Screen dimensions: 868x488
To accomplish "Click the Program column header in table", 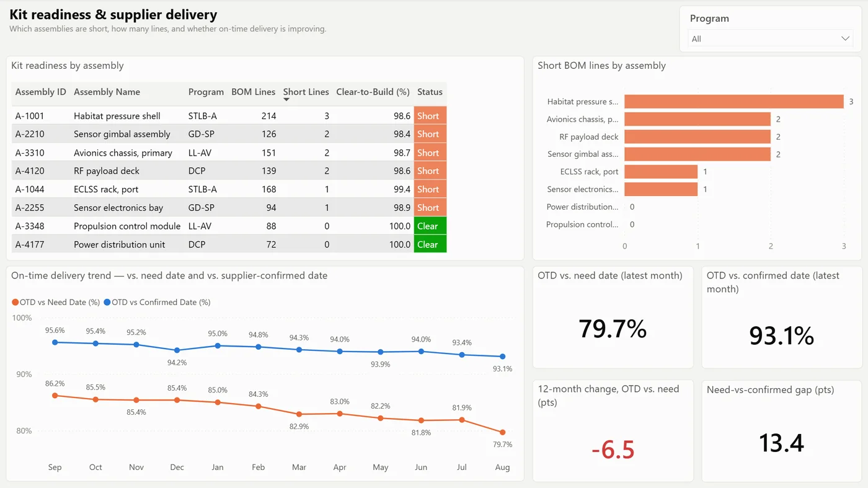I will [x=206, y=92].
